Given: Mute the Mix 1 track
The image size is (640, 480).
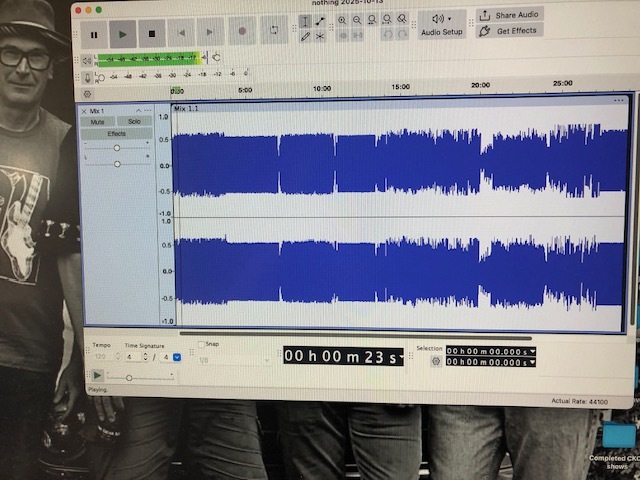Looking at the screenshot, I should click(x=98, y=121).
